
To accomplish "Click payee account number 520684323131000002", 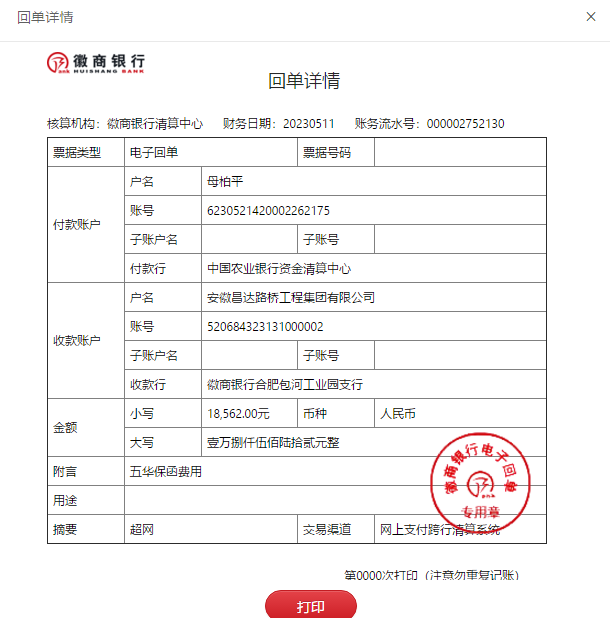I will coord(264,327).
